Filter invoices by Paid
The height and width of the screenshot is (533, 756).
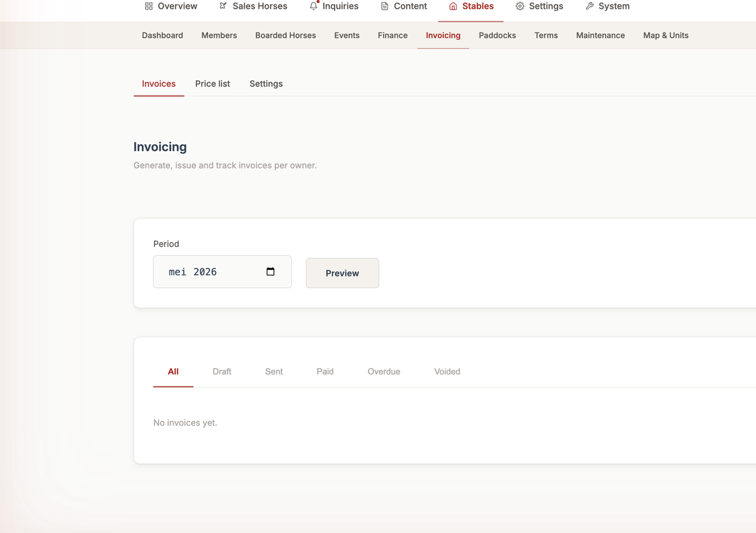[x=325, y=372]
